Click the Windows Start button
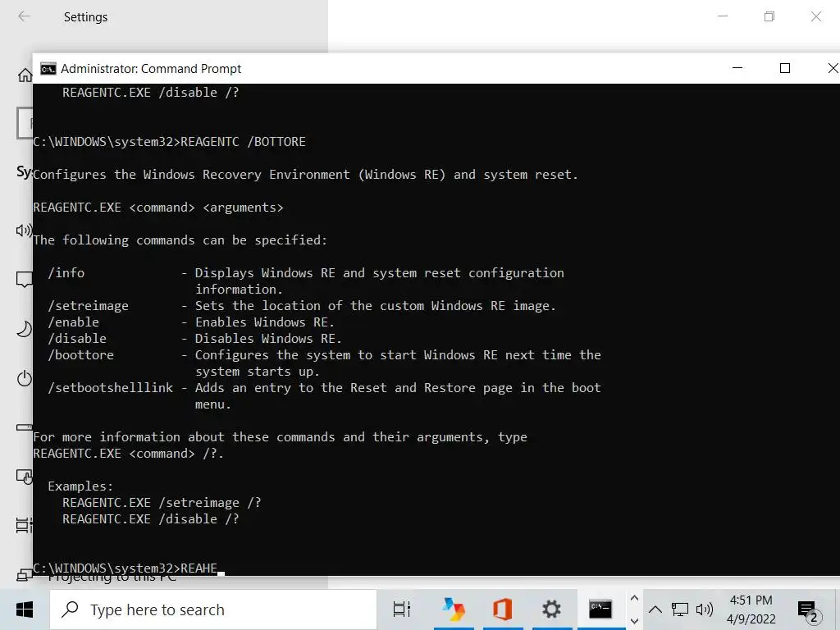The width and height of the screenshot is (840, 630). tap(24, 609)
